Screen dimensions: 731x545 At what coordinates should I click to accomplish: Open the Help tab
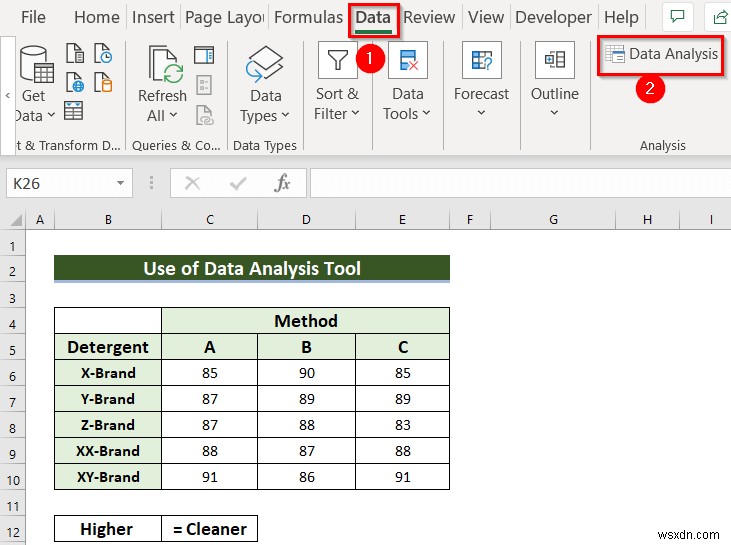(x=621, y=18)
